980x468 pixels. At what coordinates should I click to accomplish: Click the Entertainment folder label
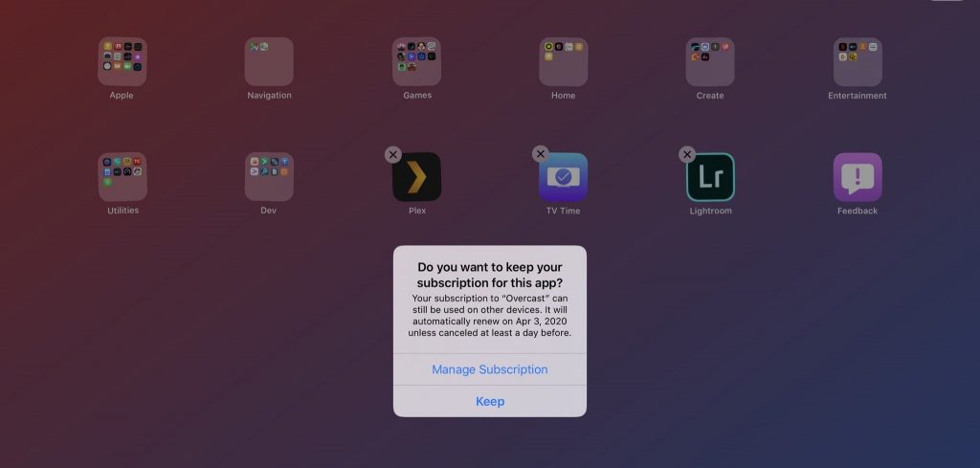[857, 96]
